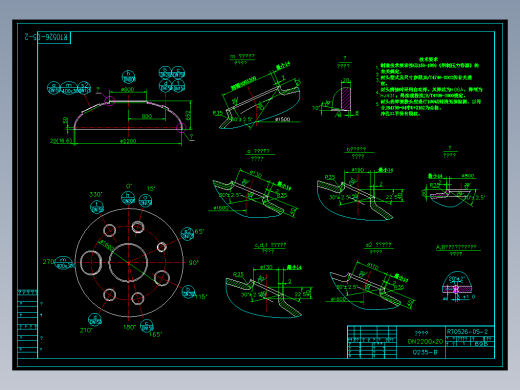Select the revision table at lower-left border
This screenshot has width=520, height=390.
click(x=27, y=324)
